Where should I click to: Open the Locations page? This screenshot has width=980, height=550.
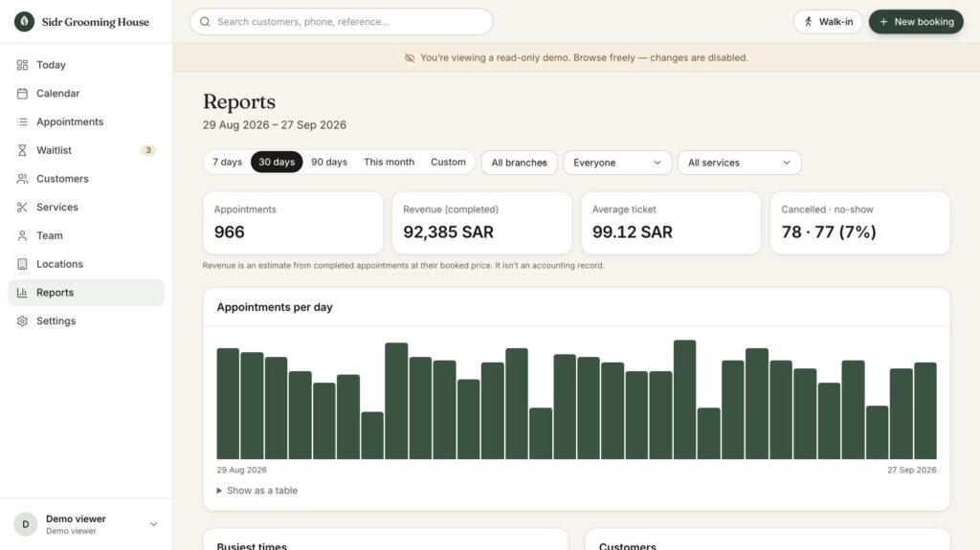(86, 264)
